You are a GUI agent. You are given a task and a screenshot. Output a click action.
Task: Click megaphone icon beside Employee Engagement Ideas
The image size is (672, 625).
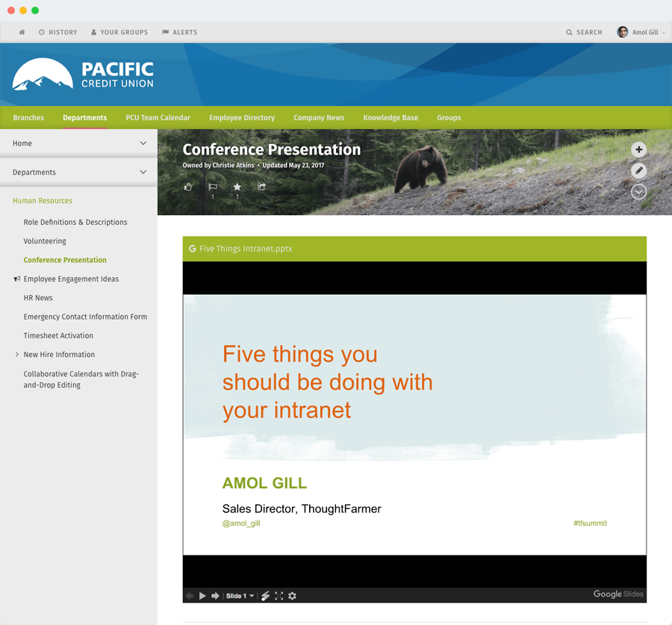(x=16, y=279)
